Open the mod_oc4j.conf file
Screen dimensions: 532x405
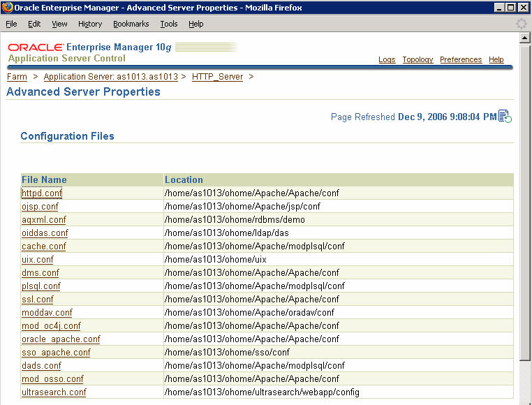pyautogui.click(x=51, y=325)
